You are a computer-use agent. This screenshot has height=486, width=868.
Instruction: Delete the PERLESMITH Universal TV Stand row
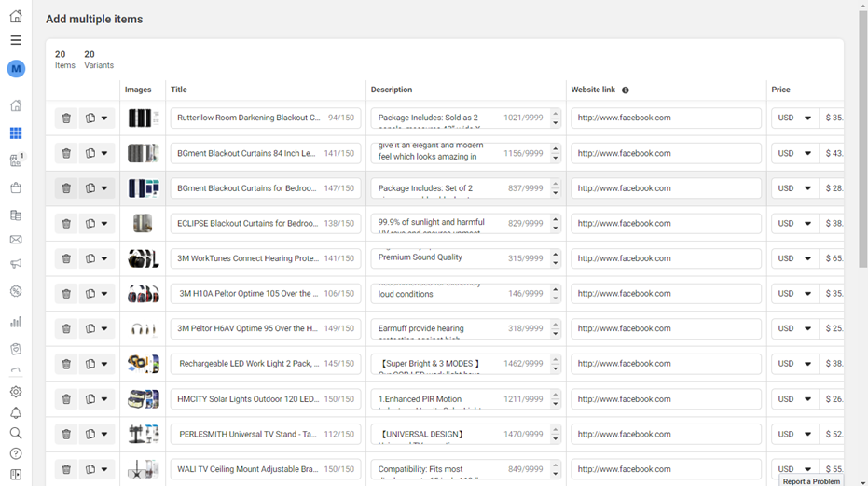[66, 434]
